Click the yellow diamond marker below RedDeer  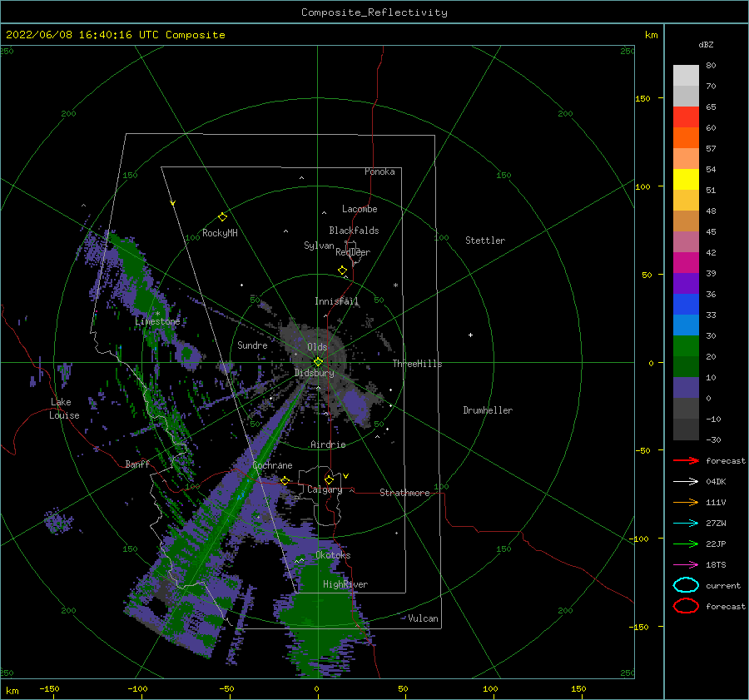(x=343, y=271)
